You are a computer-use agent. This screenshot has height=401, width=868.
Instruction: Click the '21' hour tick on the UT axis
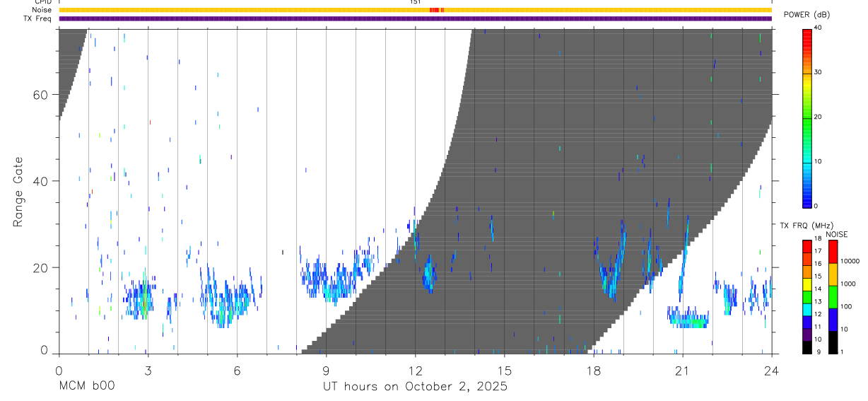(x=683, y=370)
